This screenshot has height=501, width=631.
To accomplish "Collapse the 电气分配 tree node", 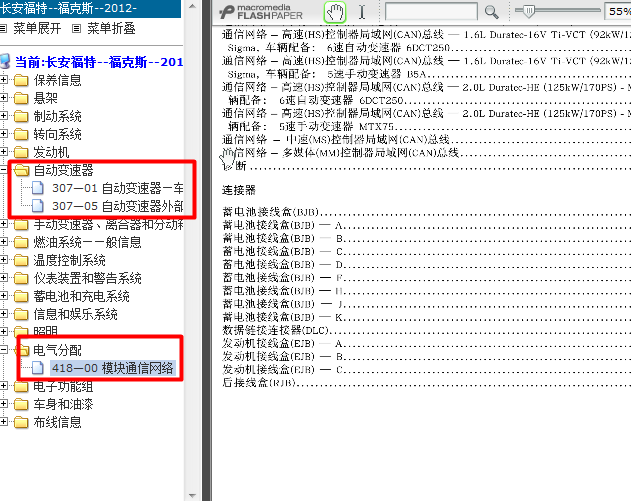I will [3, 350].
